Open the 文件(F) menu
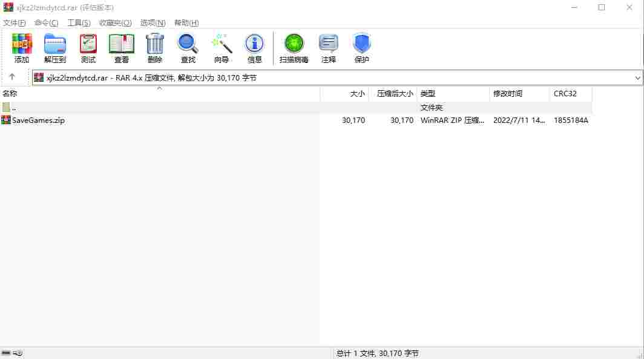The width and height of the screenshot is (644, 359). pos(15,22)
